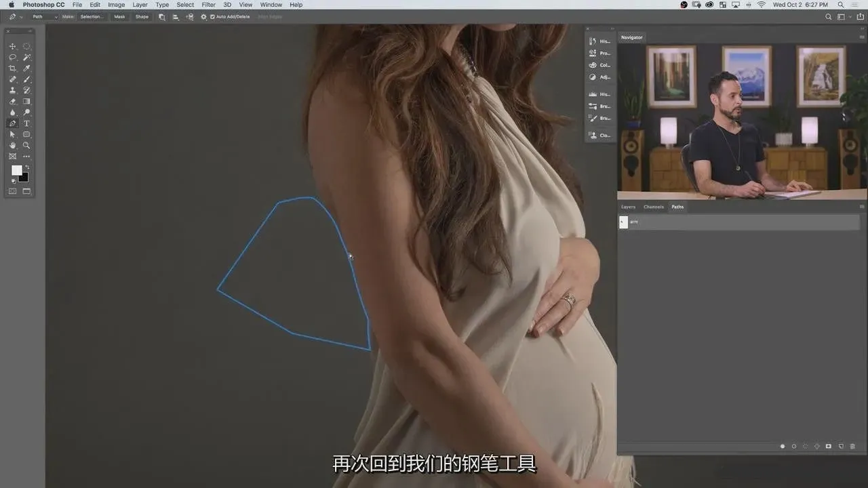Click the delete path trash icon

[x=852, y=446]
